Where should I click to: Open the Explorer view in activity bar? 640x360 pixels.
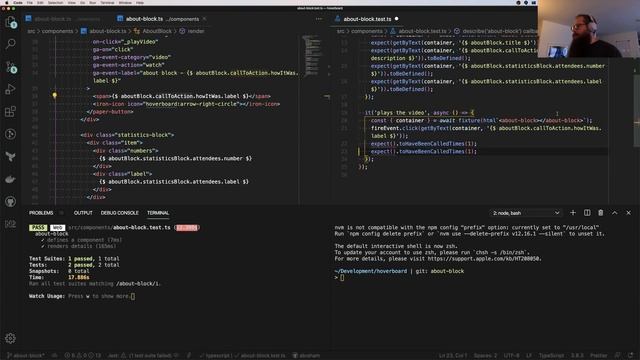[x=11, y=21]
